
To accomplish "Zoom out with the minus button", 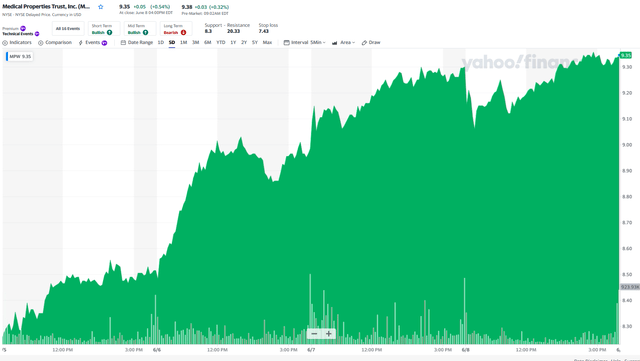I will (314, 334).
